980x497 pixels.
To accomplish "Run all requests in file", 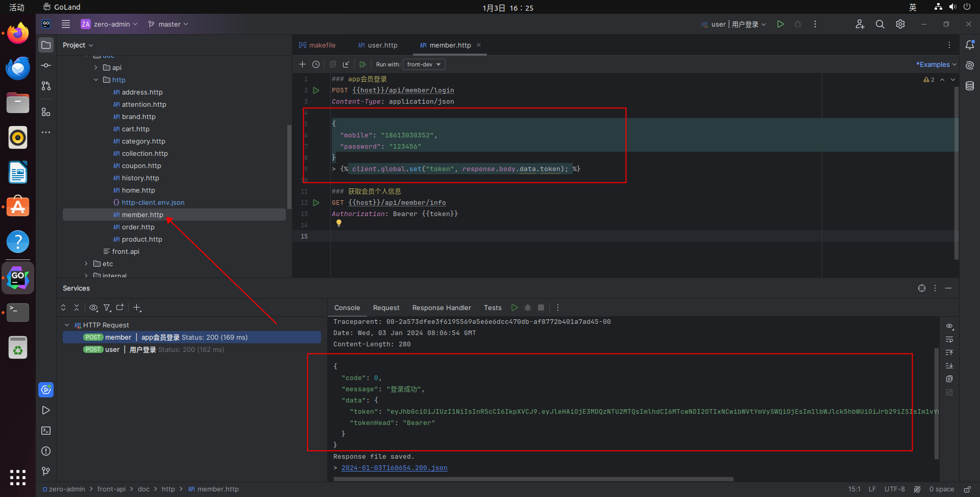I will [x=362, y=64].
